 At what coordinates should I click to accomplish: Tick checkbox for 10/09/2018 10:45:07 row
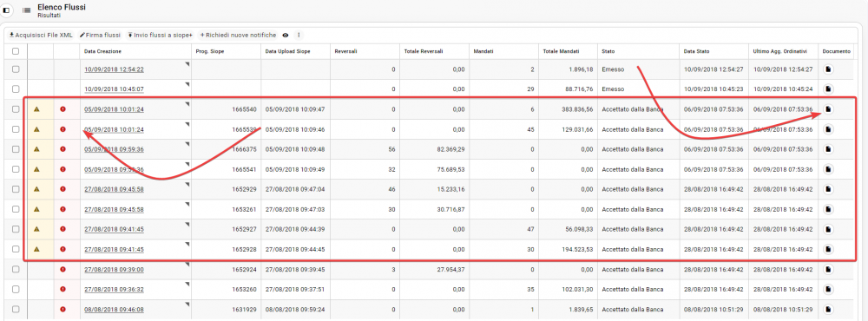pyautogui.click(x=16, y=88)
